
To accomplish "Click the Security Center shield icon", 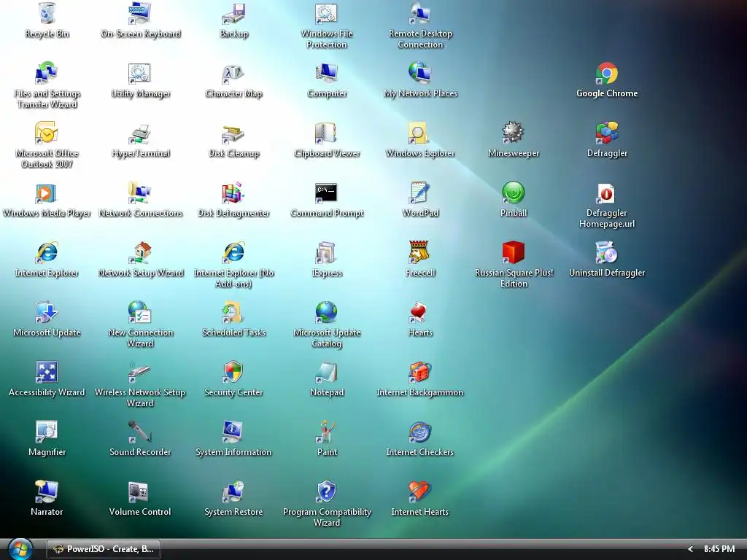I will tap(233, 372).
